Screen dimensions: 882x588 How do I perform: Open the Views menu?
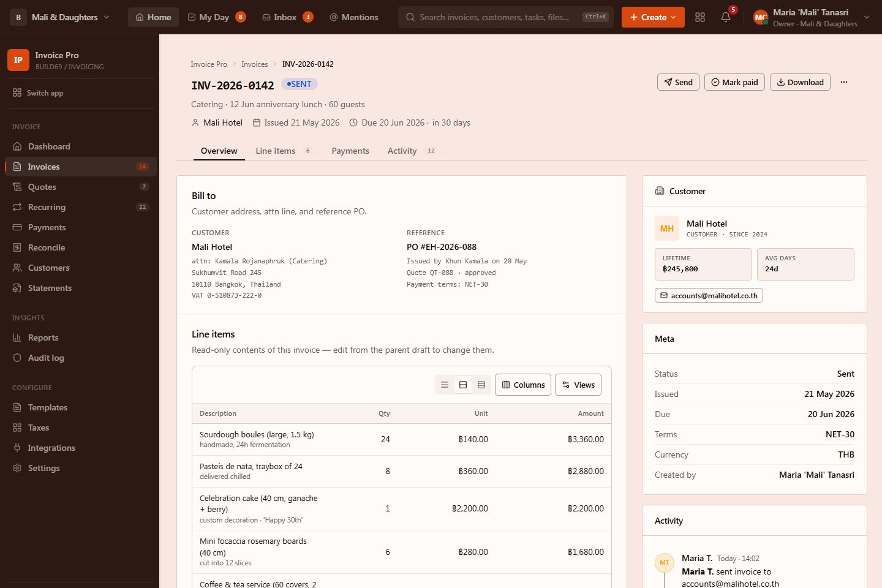pyautogui.click(x=578, y=385)
